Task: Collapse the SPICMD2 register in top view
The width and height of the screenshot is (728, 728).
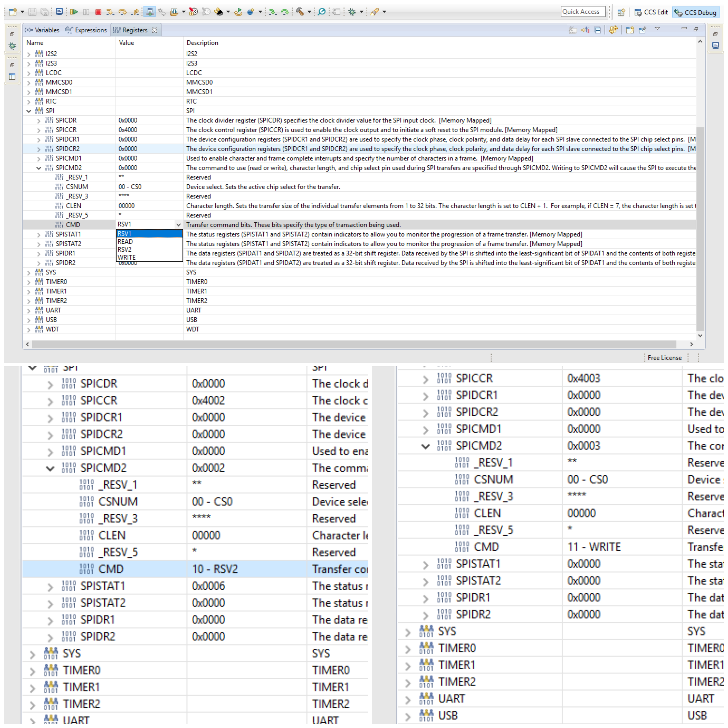Action: click(39, 168)
